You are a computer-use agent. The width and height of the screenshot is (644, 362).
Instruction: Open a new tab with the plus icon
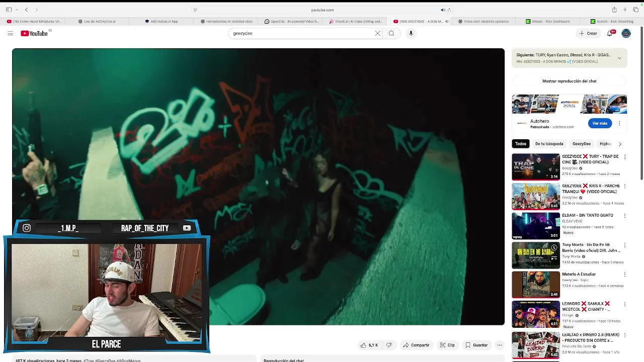point(625,10)
